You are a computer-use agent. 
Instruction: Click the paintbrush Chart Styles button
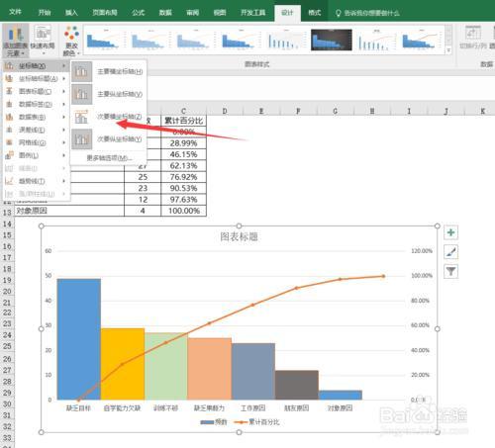point(450,252)
